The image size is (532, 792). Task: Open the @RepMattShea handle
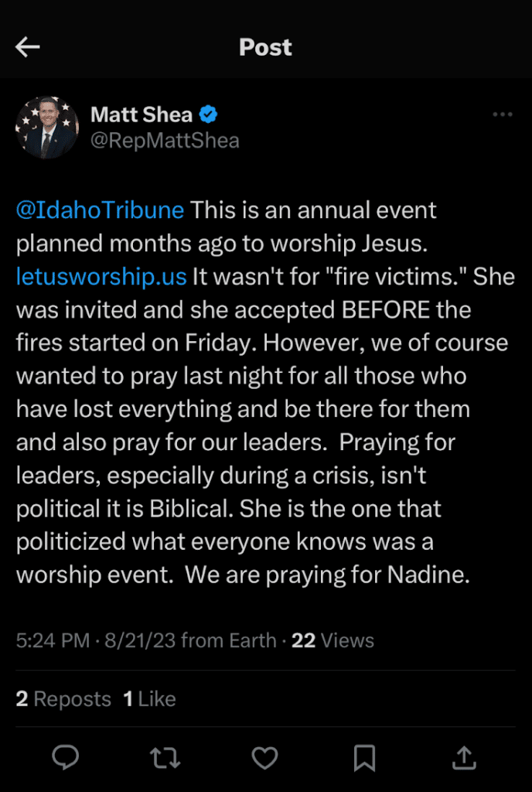click(165, 140)
